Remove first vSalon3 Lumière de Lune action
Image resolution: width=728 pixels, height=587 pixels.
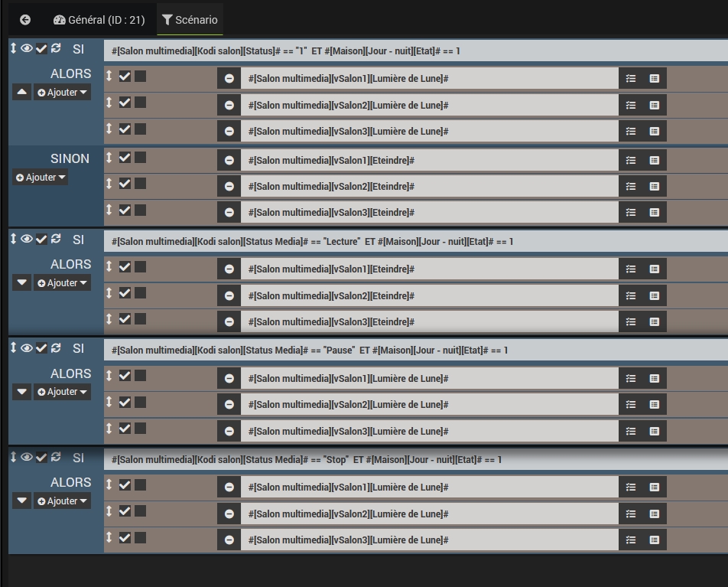229,131
